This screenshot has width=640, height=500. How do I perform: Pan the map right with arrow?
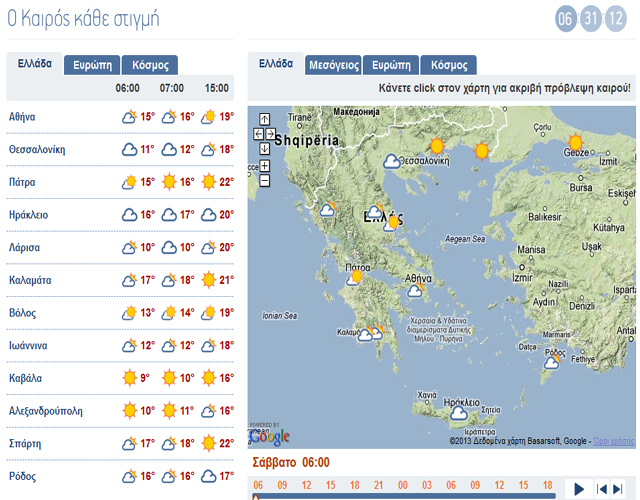click(270, 134)
